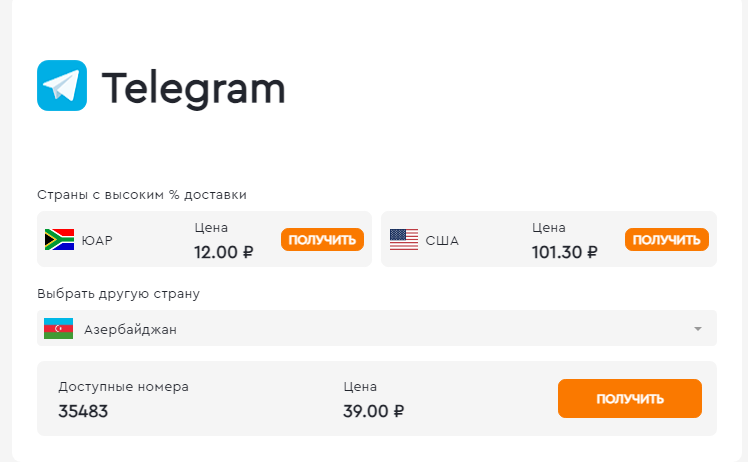Image resolution: width=748 pixels, height=462 pixels.
Task: Click the Азербайджан country name text
Action: click(130, 329)
